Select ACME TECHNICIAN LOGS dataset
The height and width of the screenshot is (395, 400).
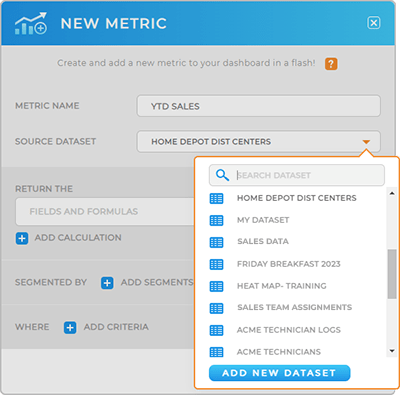pyautogui.click(x=289, y=330)
